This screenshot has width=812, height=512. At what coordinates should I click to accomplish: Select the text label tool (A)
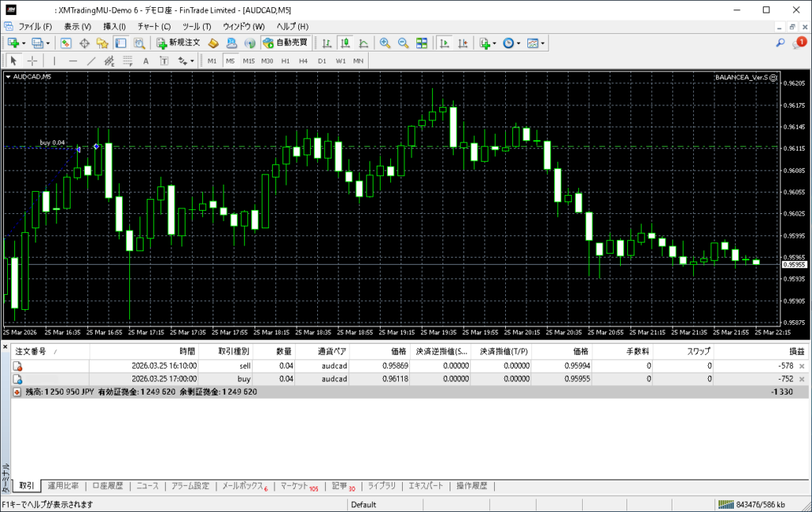pyautogui.click(x=145, y=61)
